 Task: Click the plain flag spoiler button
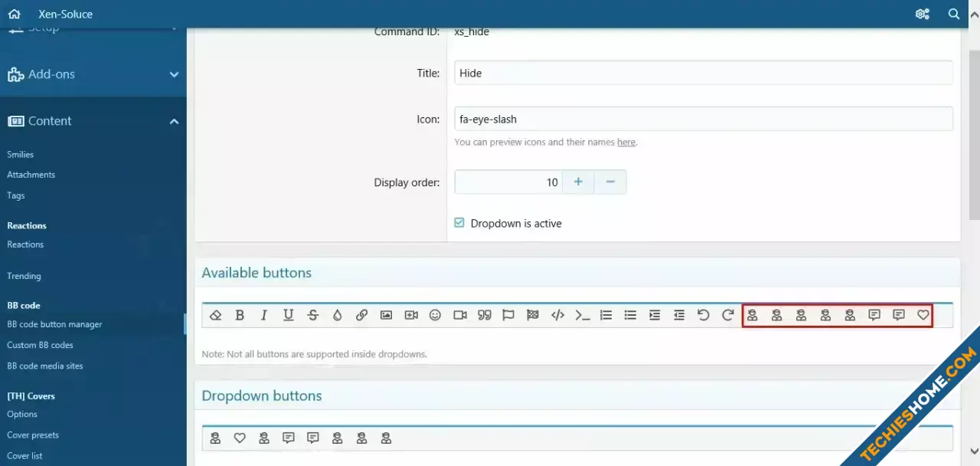coord(508,315)
